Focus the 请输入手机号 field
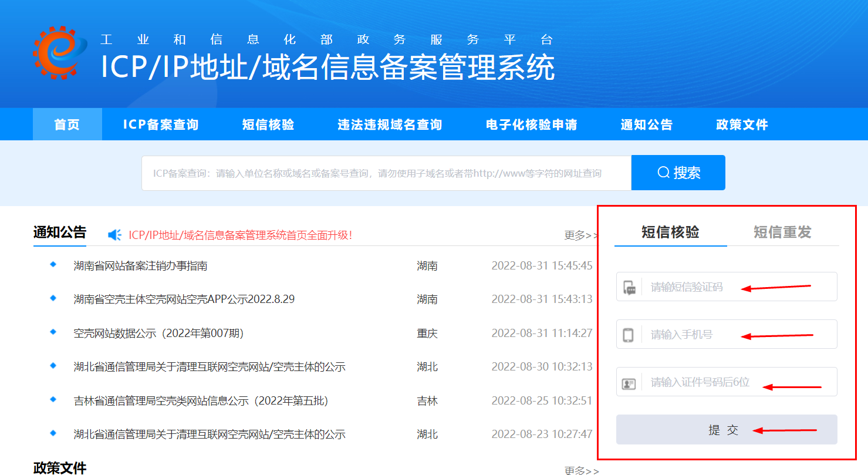Screen dimensions: 868x475 (727, 334)
